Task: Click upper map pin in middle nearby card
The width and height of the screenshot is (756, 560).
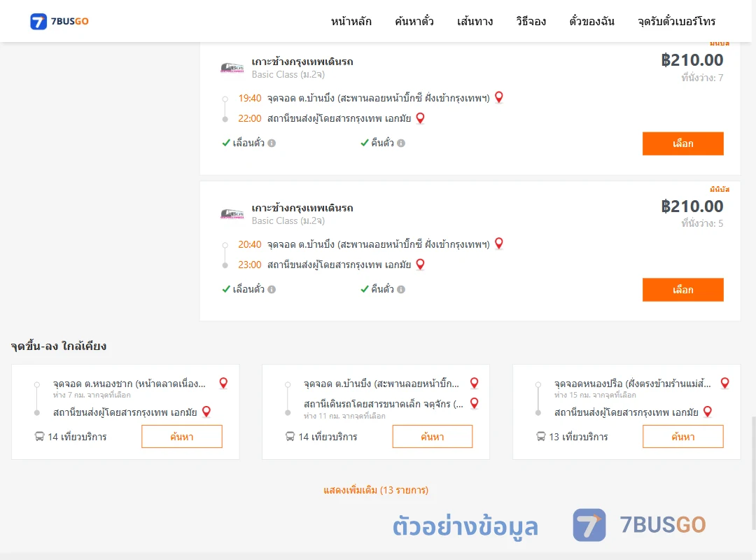Action: [475, 383]
